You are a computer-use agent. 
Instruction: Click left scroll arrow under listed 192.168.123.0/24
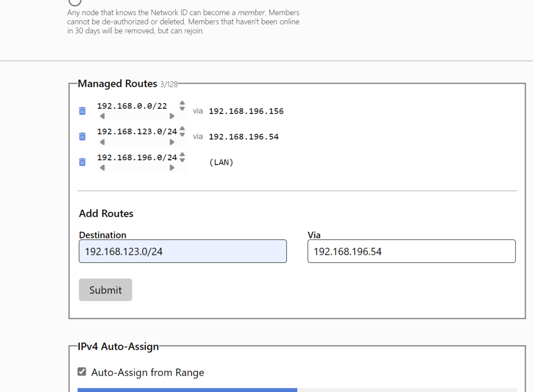point(103,142)
